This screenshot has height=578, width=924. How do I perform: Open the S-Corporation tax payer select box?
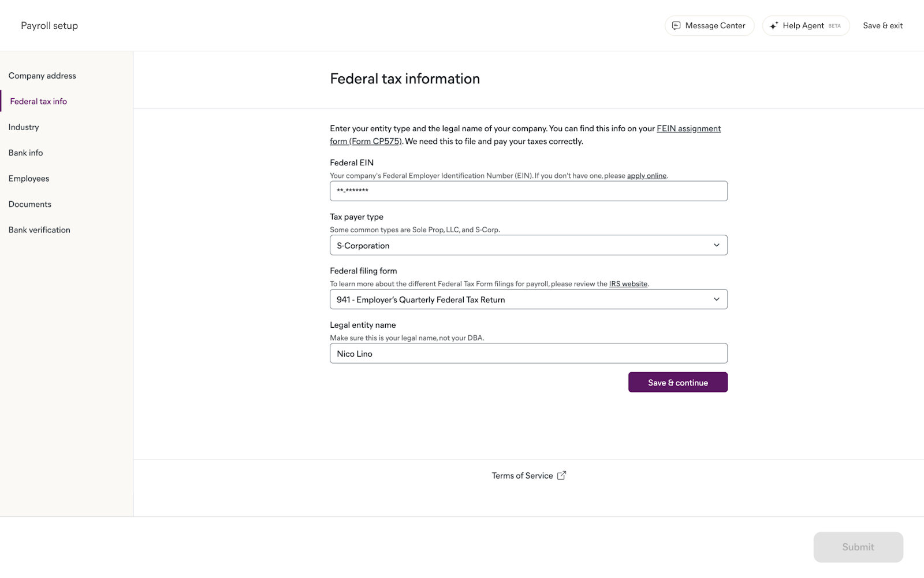[x=520, y=245]
